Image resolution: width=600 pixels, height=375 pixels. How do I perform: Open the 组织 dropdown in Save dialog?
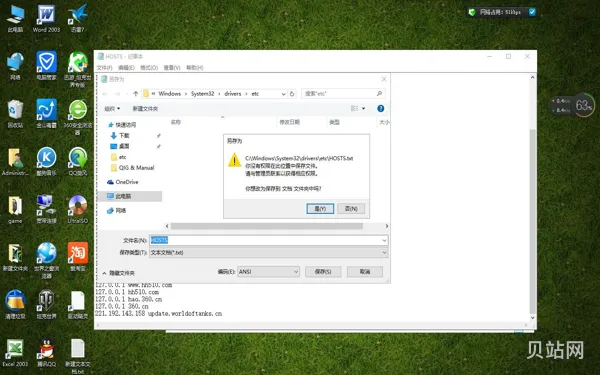(112, 109)
